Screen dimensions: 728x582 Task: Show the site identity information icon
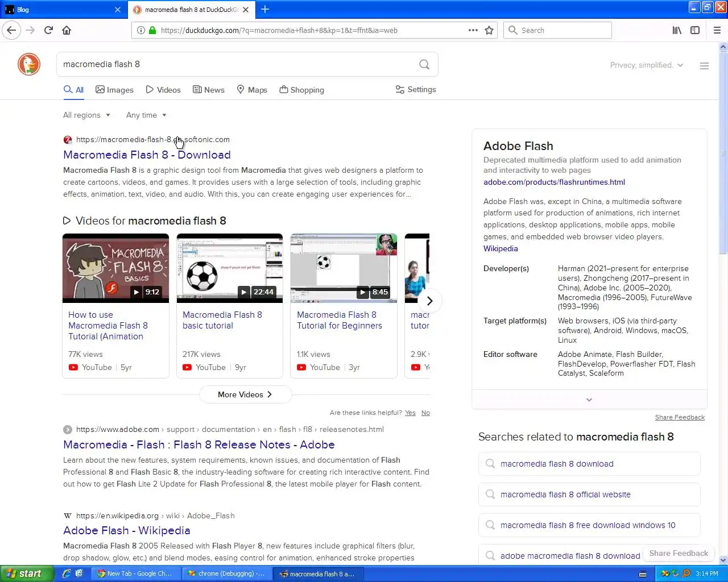pyautogui.click(x=141, y=30)
